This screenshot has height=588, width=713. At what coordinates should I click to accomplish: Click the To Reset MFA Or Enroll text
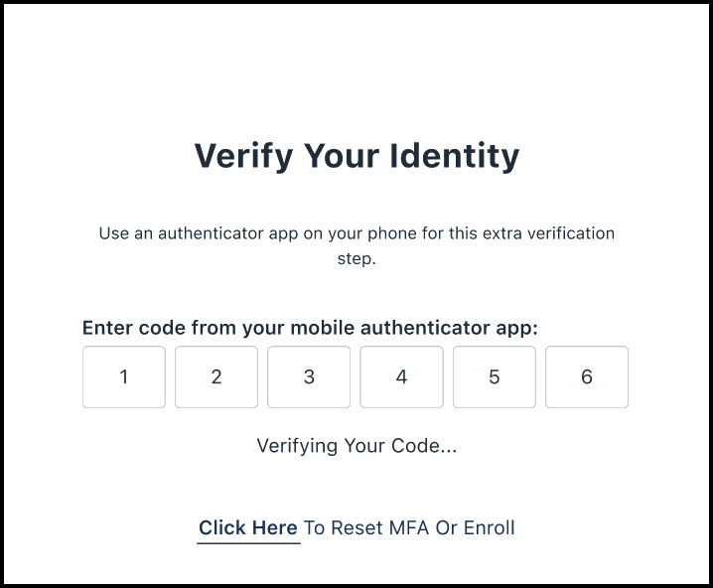(x=409, y=528)
